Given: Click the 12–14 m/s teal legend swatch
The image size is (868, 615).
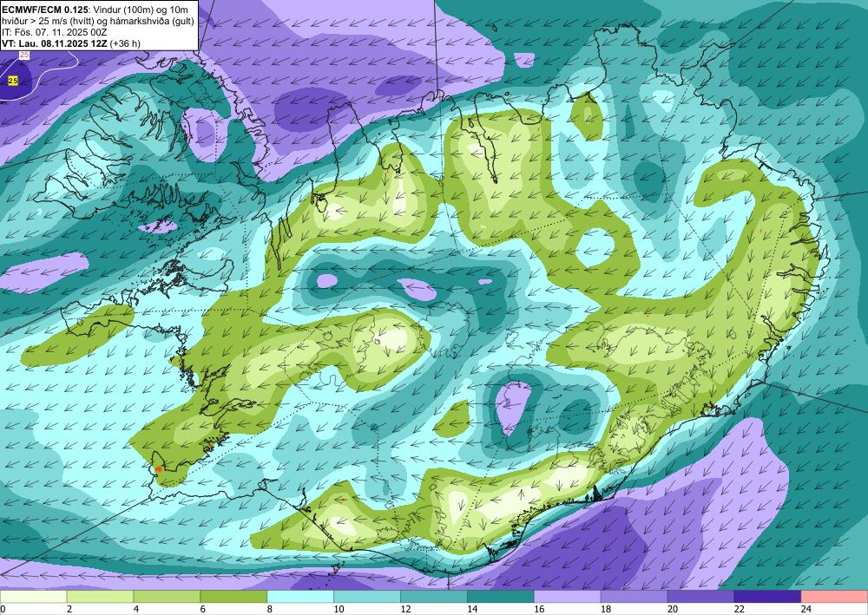Looking at the screenshot, I should (x=434, y=598).
